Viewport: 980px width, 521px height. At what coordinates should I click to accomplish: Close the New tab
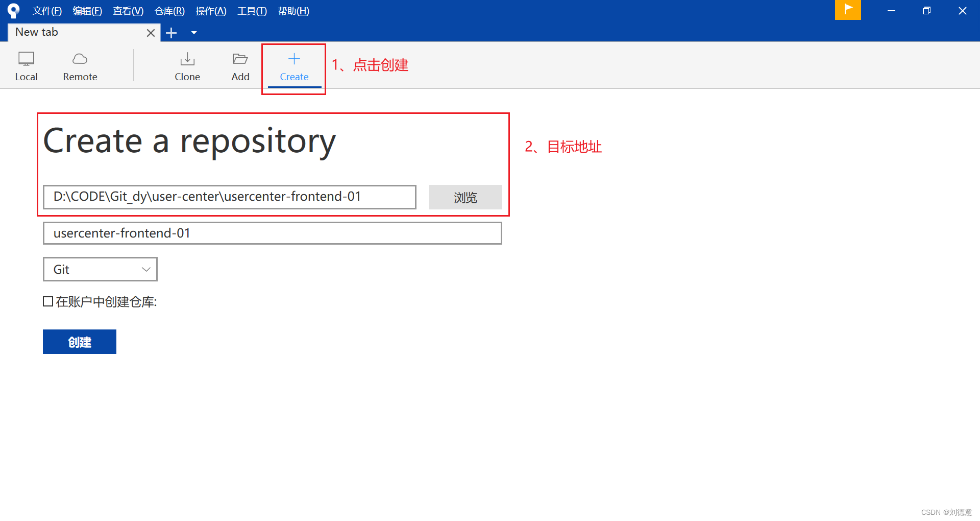click(151, 33)
